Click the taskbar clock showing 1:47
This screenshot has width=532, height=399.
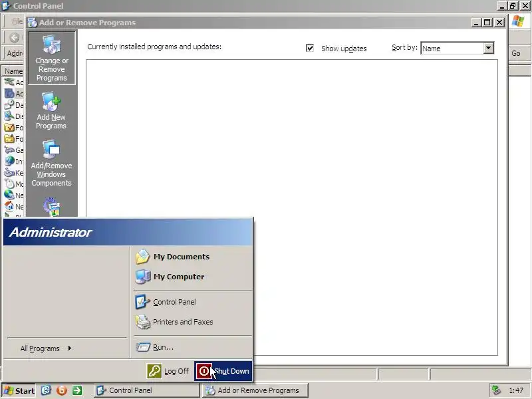(x=516, y=390)
